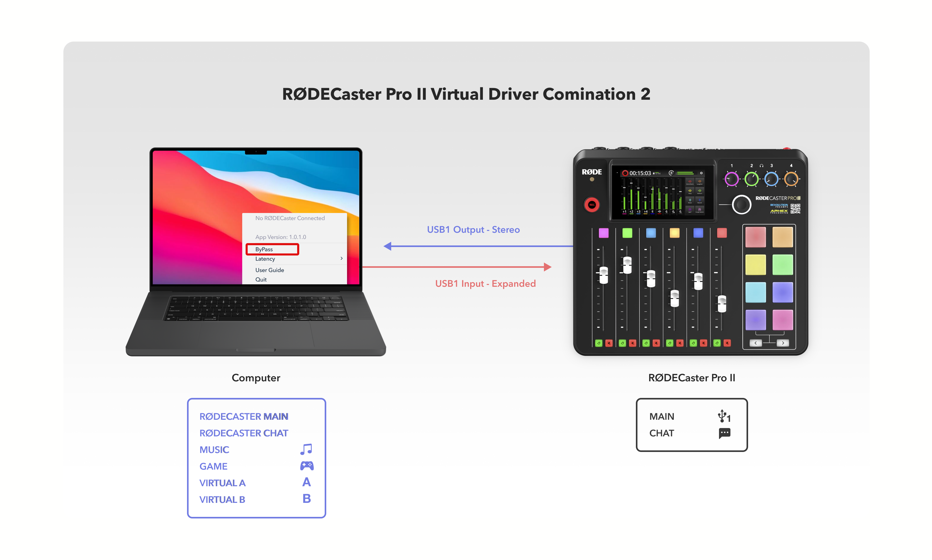Click the orange headphone 4 volume knob

click(791, 179)
